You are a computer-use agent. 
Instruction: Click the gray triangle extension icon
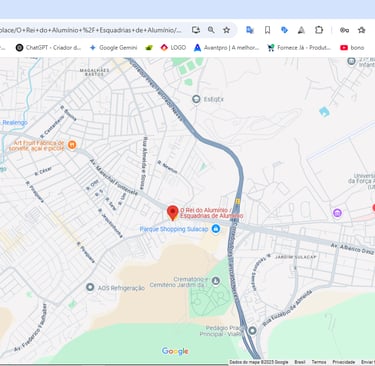click(301, 30)
